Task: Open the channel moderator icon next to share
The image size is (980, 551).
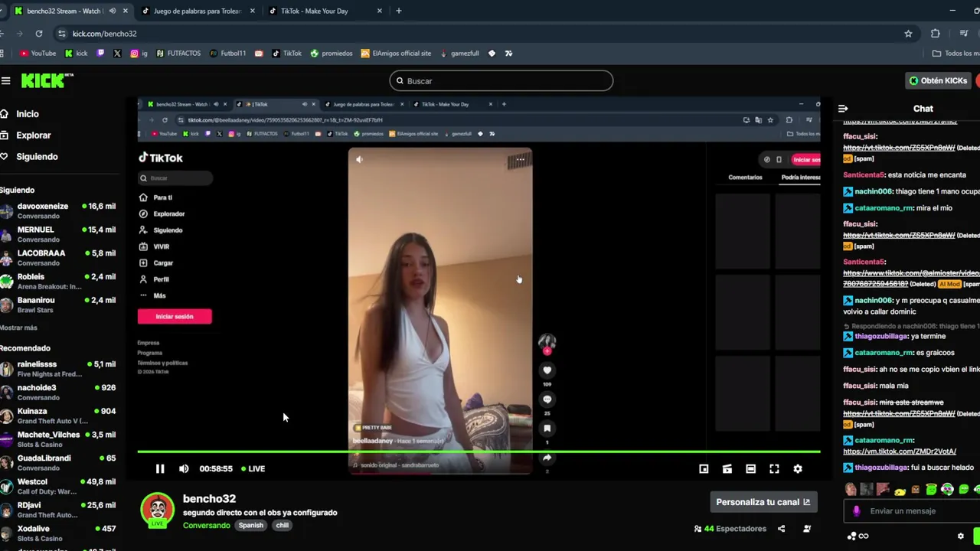Action: pyautogui.click(x=807, y=529)
